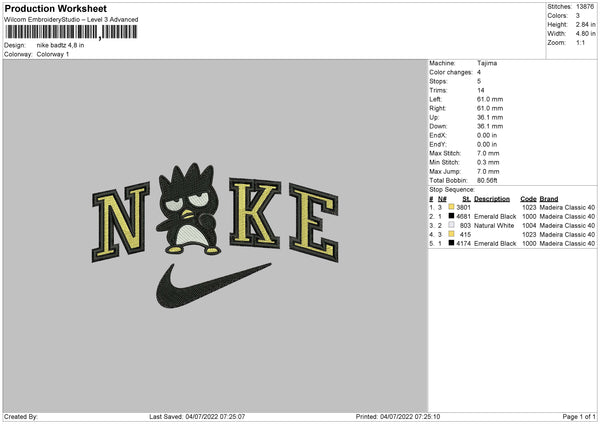
Task: Click the EndY value 0.00 in
Action: pyautogui.click(x=487, y=144)
